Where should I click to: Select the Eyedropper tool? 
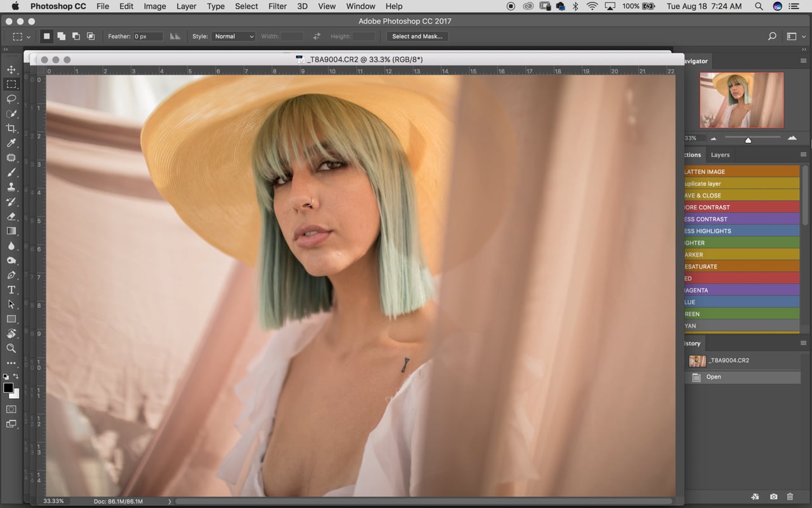click(11, 143)
